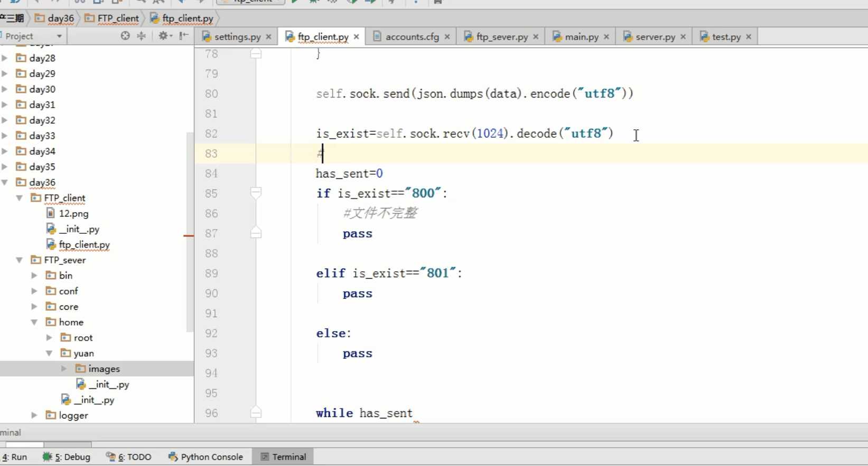Close the main.py tab

pos(606,37)
